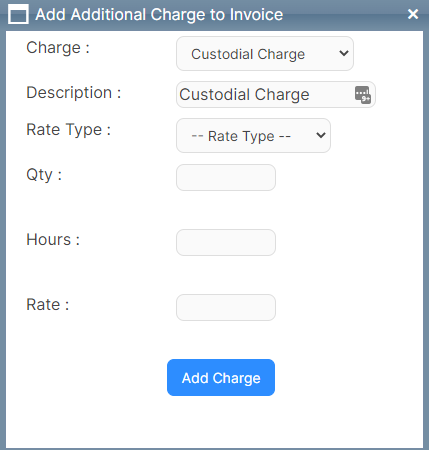Select the Rate input box
The height and width of the screenshot is (450, 429).
pyautogui.click(x=226, y=307)
